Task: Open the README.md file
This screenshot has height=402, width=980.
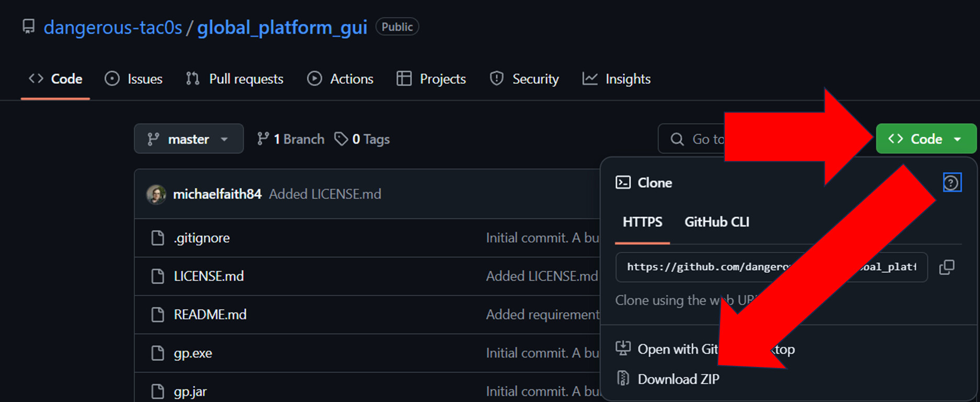Action: click(x=210, y=315)
